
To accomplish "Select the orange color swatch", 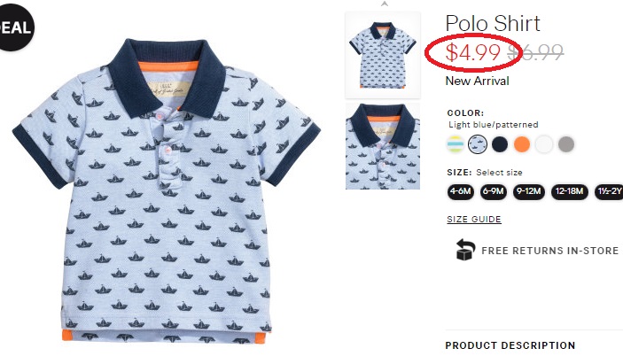I will 522,143.
